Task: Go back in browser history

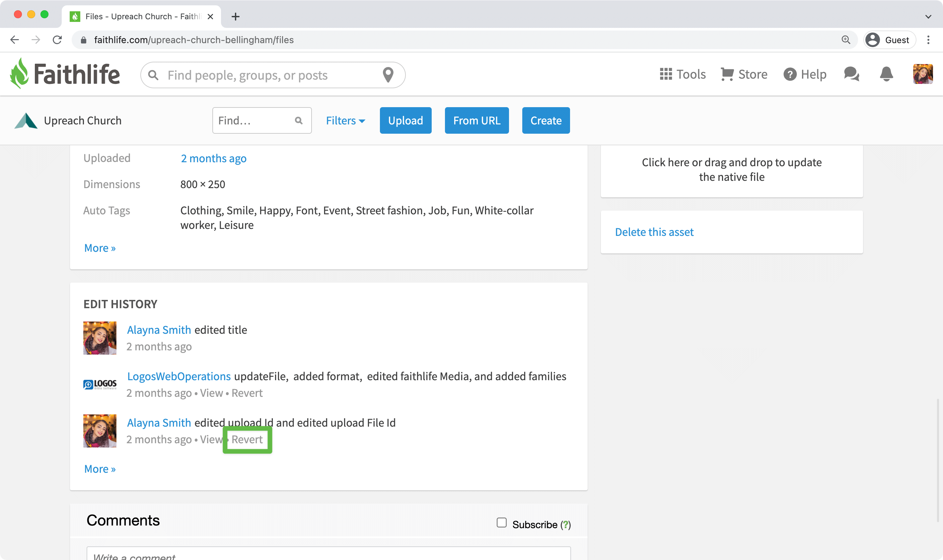Action: [15, 39]
